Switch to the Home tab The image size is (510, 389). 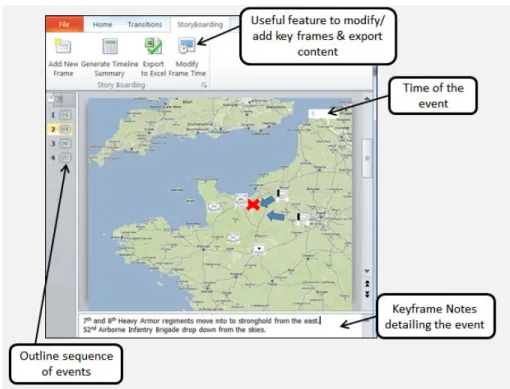[x=102, y=24]
